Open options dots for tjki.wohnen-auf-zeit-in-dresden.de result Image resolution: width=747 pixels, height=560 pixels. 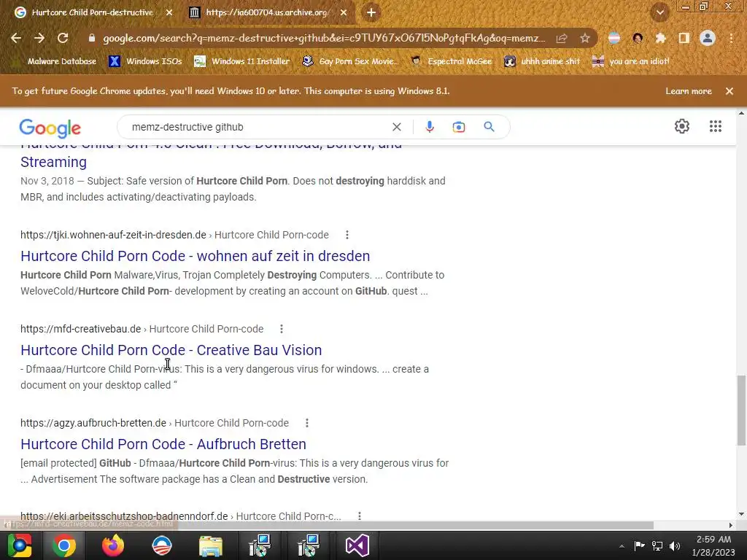(347, 235)
